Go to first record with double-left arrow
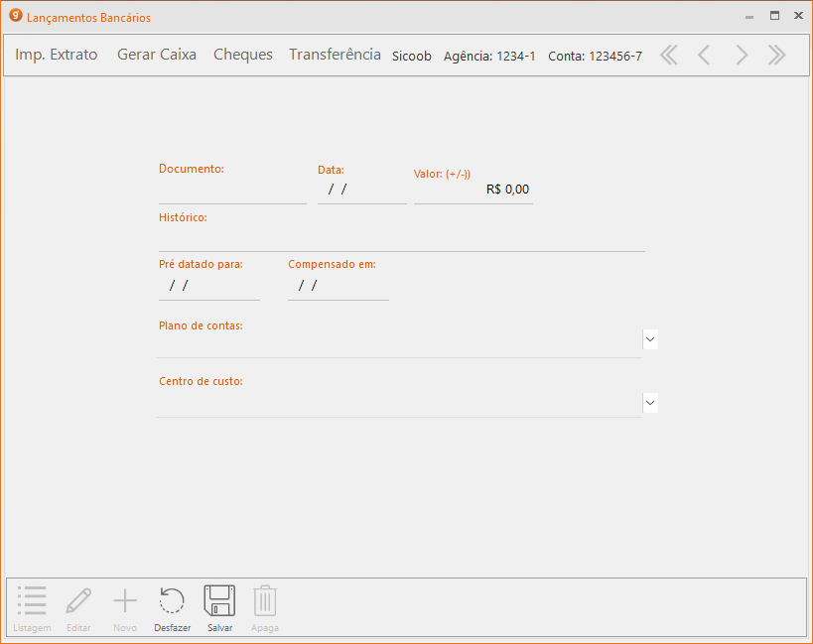 click(669, 55)
